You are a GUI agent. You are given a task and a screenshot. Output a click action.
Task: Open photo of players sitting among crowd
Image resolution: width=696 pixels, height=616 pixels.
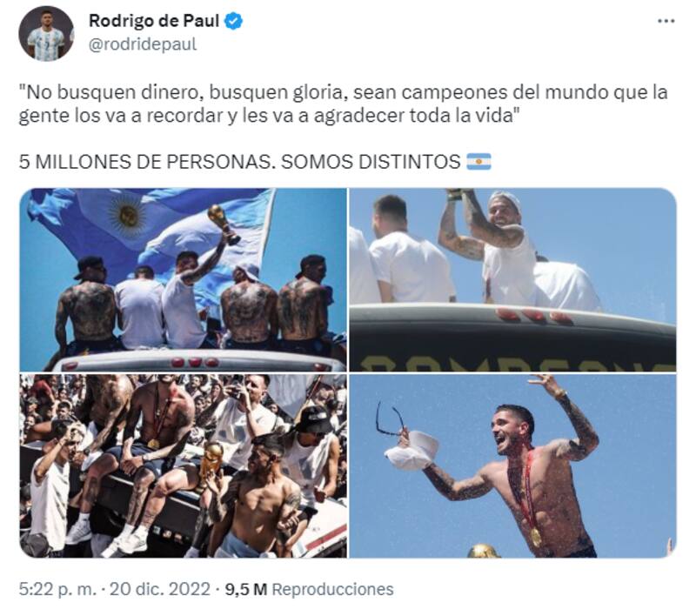point(183,466)
